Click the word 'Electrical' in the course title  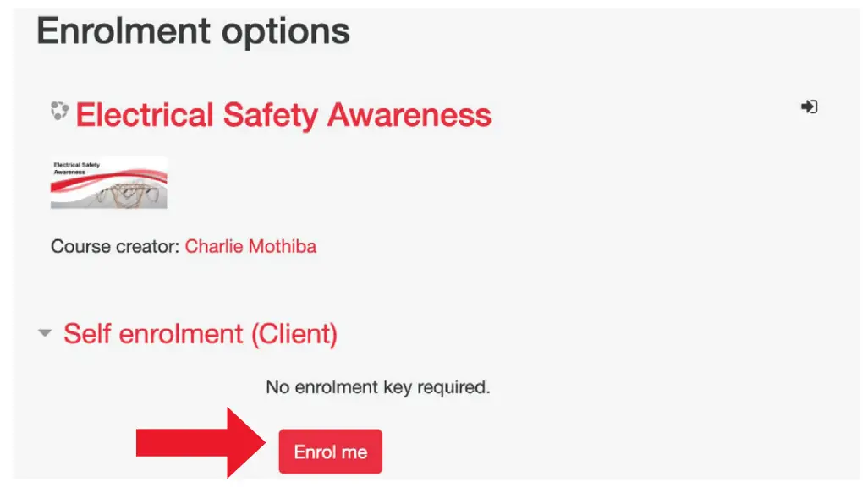145,115
